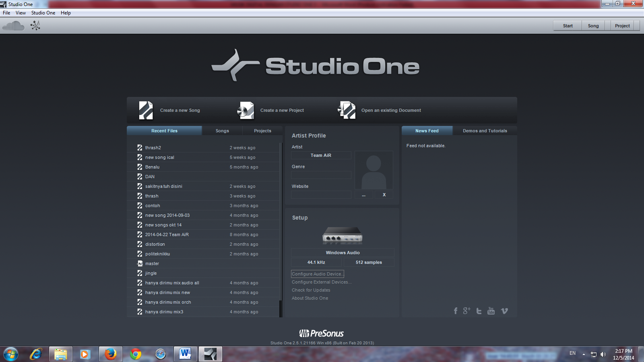The height and width of the screenshot is (362, 644).
Task: Open recent file 2014-04-22 Team AiR
Action: coord(203,234)
